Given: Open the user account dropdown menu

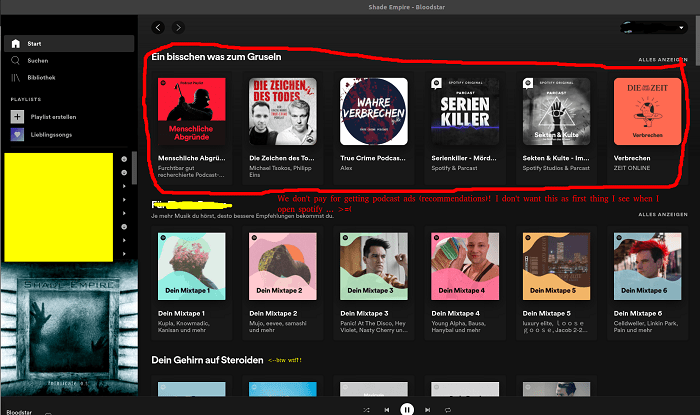Looking at the screenshot, I should pyautogui.click(x=654, y=28).
